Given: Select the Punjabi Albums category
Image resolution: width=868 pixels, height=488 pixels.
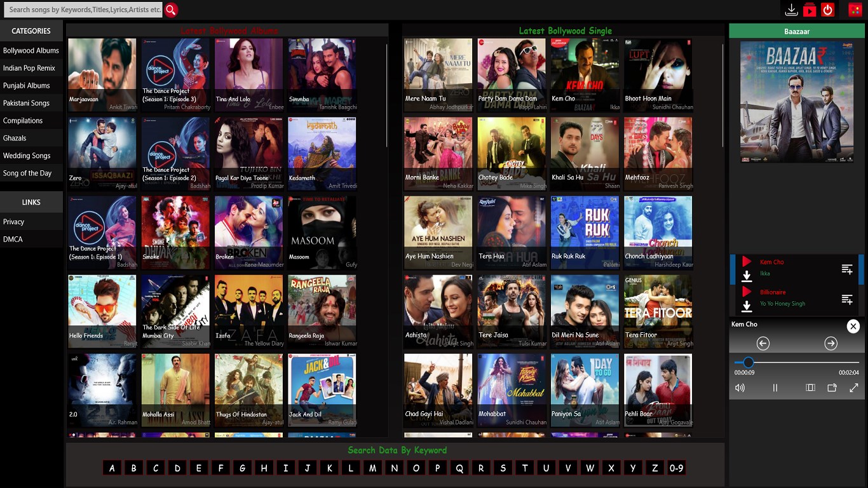Looking at the screenshot, I should [31, 85].
